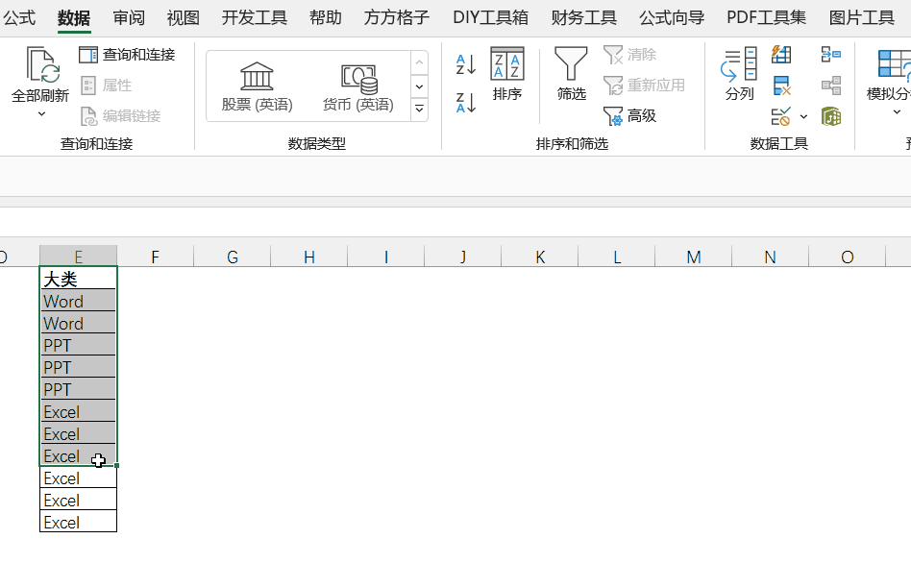This screenshot has width=911, height=588.
Task: Switch to the 数据 ribbon tab
Action: tap(74, 18)
